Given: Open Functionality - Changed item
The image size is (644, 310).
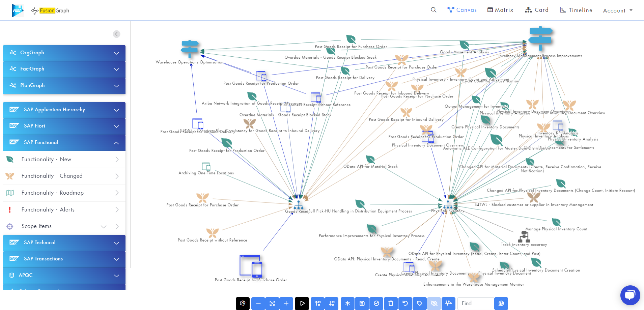Looking at the screenshot, I should point(64,176).
